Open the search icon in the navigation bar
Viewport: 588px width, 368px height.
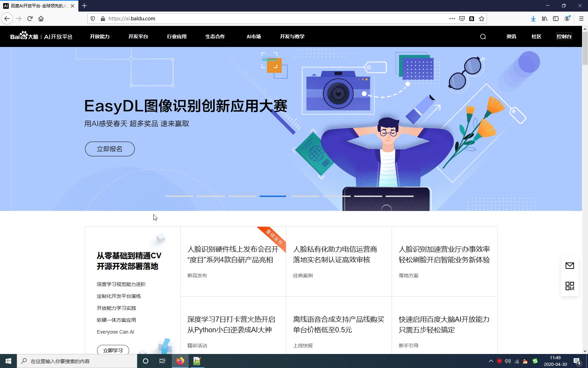483,36
